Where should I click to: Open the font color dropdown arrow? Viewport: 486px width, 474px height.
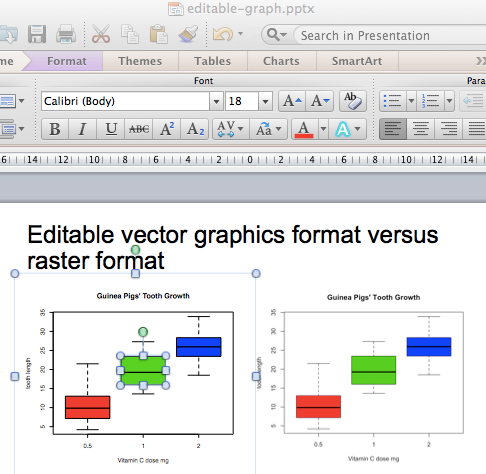(323, 129)
